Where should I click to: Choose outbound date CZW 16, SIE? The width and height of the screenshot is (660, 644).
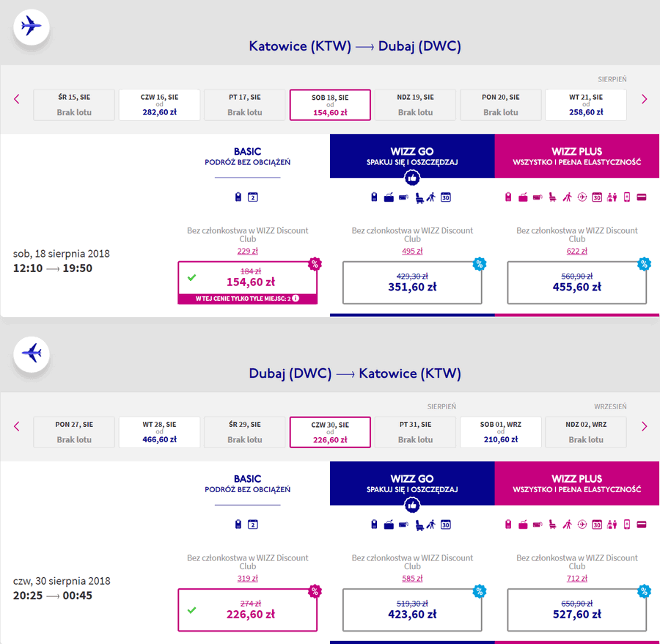click(x=160, y=105)
